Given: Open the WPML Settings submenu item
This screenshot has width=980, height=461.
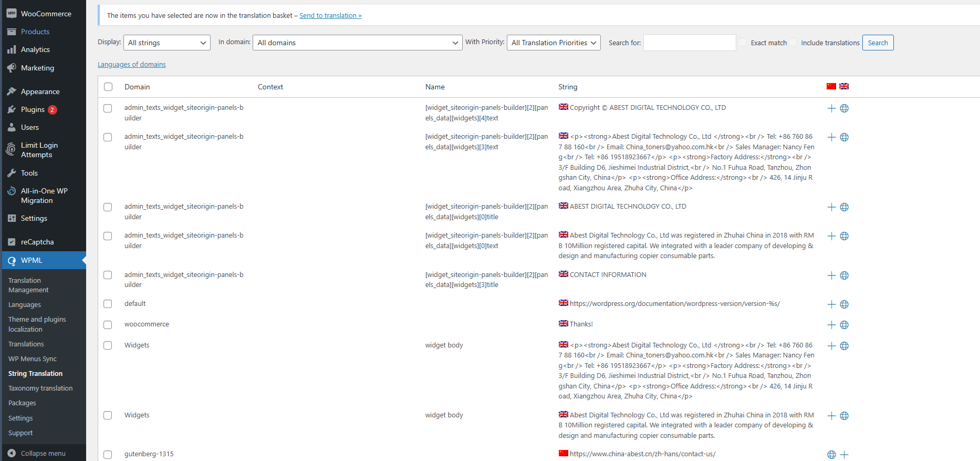Looking at the screenshot, I should click(20, 418).
